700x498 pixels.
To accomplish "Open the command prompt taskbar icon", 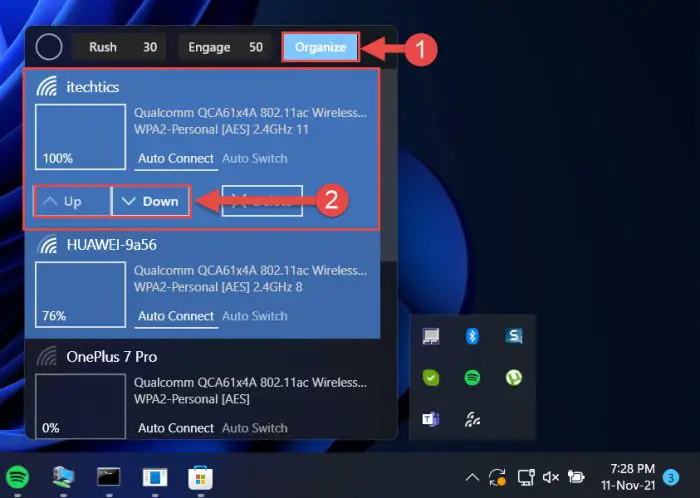I will (109, 477).
